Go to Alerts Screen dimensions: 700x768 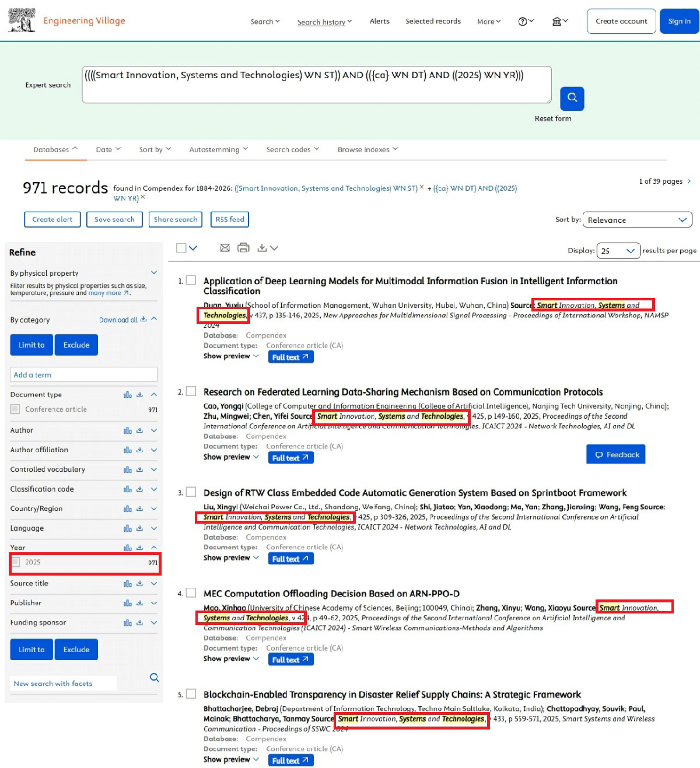click(379, 21)
